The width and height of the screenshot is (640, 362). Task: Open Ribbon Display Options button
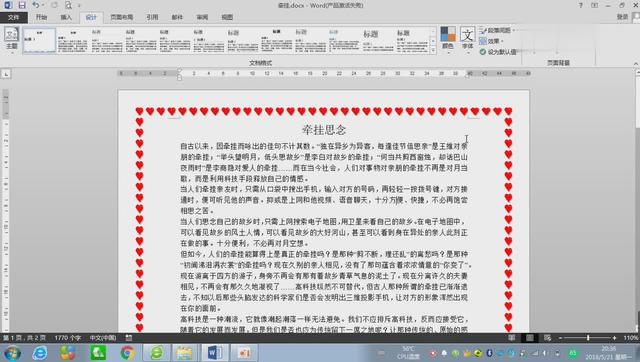pyautogui.click(x=594, y=5)
